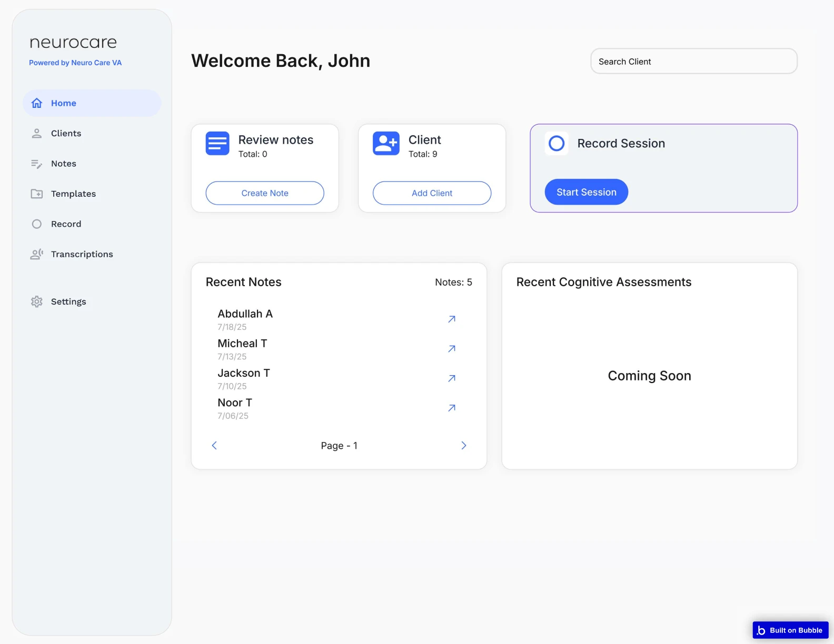
Task: Click the Recent Cognitive Assessments heading
Action: pos(604,282)
